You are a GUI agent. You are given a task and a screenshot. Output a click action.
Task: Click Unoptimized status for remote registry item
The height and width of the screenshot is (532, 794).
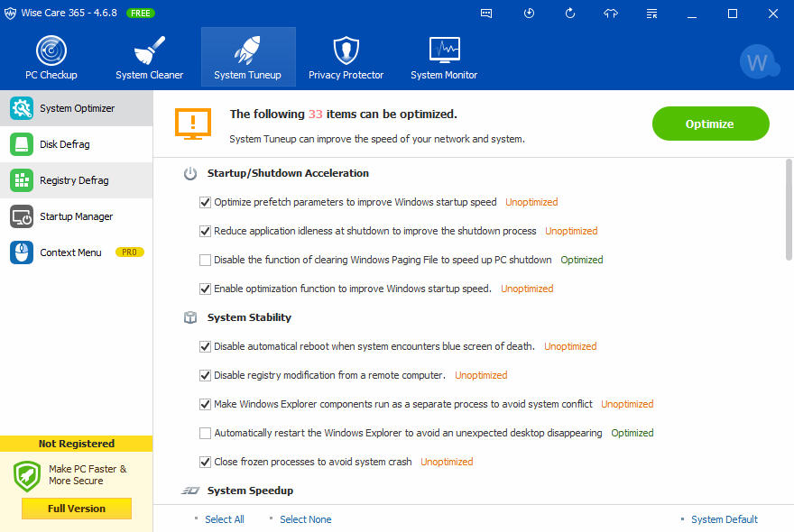(x=481, y=375)
